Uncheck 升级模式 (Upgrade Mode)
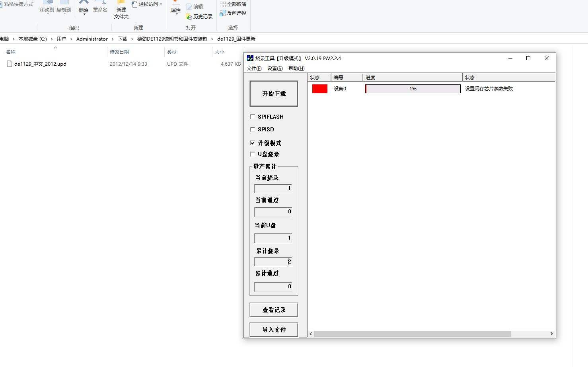This screenshot has width=588, height=367. click(x=253, y=143)
